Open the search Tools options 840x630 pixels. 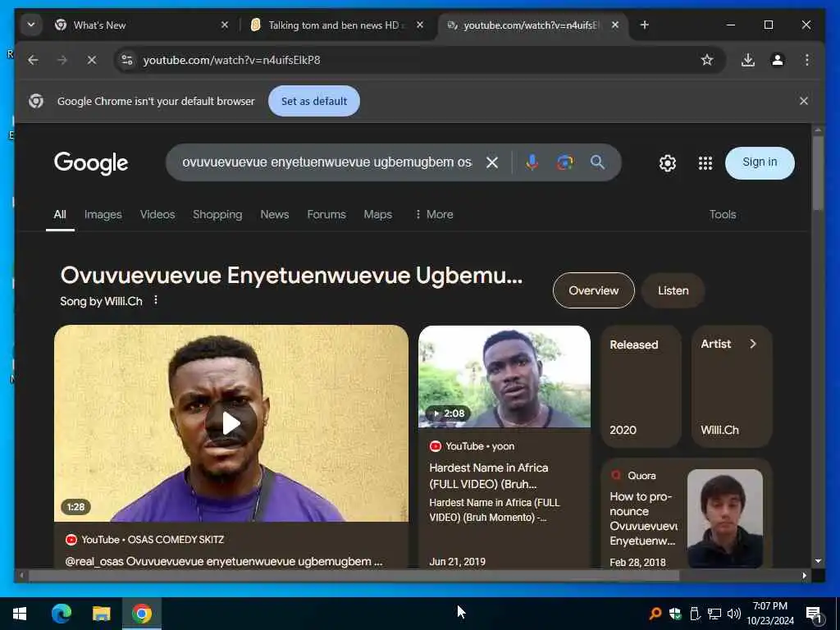[723, 215]
